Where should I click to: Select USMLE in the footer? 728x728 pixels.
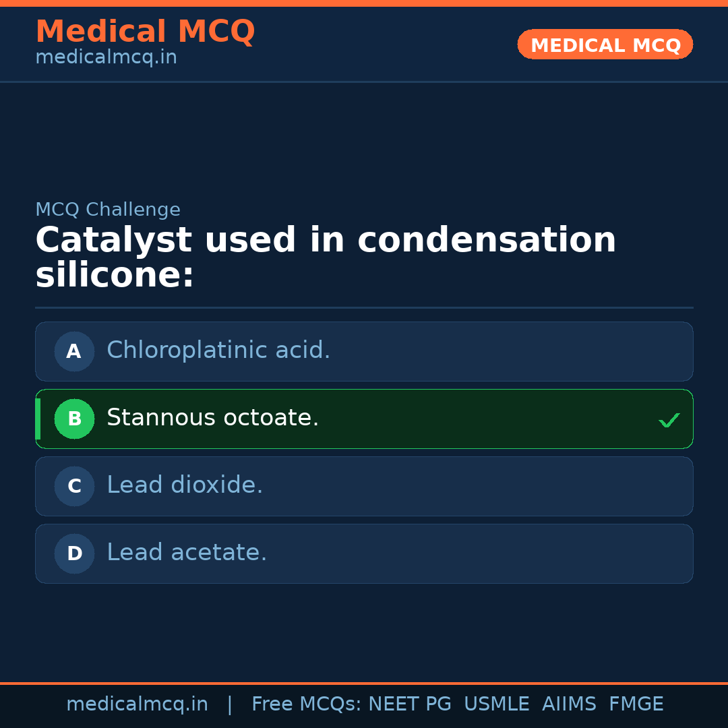point(496,704)
